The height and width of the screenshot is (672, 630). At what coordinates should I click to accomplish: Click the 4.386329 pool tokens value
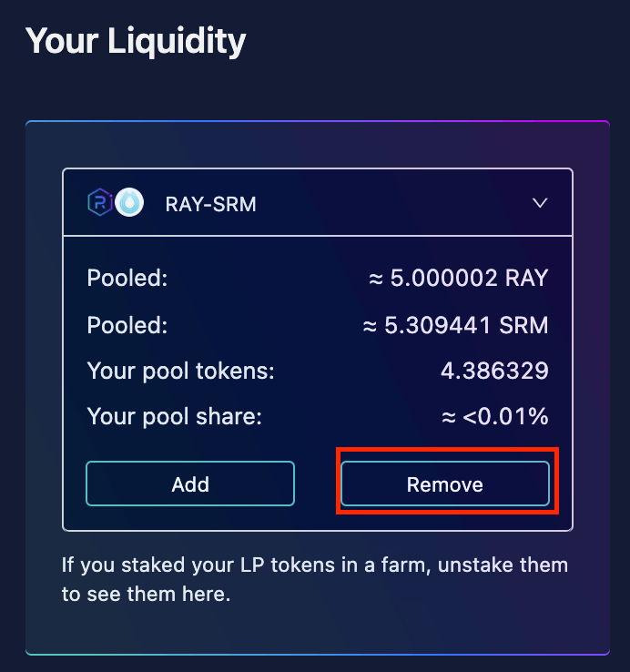tap(493, 371)
